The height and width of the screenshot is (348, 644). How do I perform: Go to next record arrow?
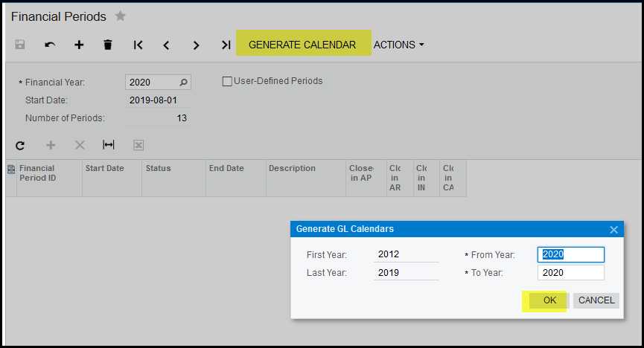point(196,45)
